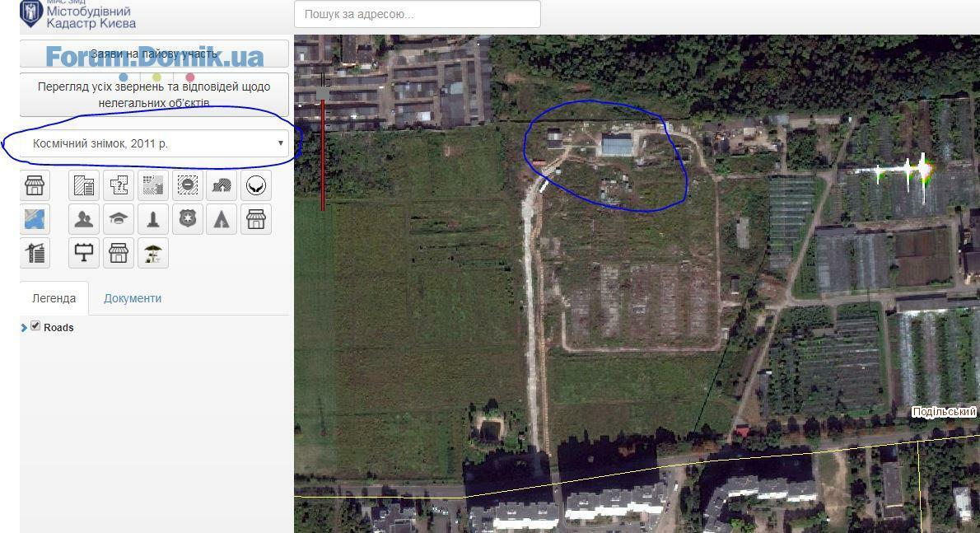Select the tent camping icon
The height and width of the screenshot is (533, 980).
222,219
